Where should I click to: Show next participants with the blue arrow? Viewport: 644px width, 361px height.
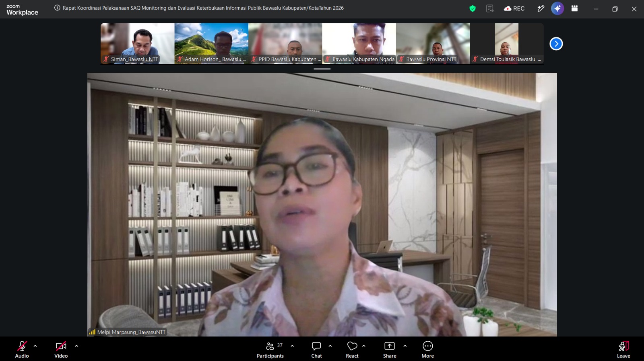pyautogui.click(x=556, y=43)
